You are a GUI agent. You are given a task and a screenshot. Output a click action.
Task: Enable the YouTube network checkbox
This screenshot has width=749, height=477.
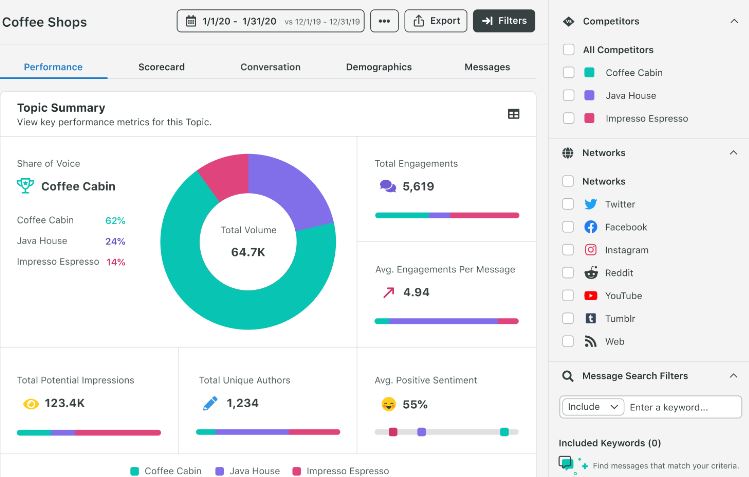click(568, 296)
